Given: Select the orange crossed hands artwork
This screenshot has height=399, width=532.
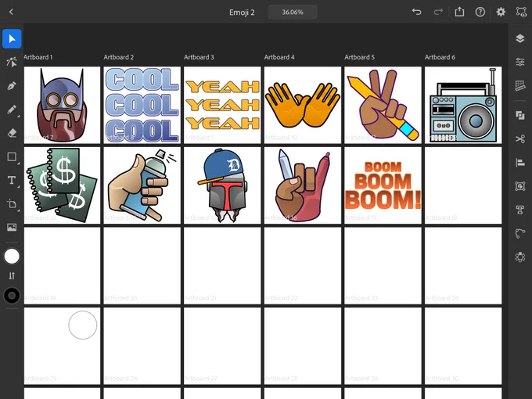Looking at the screenshot, I should point(302,105).
